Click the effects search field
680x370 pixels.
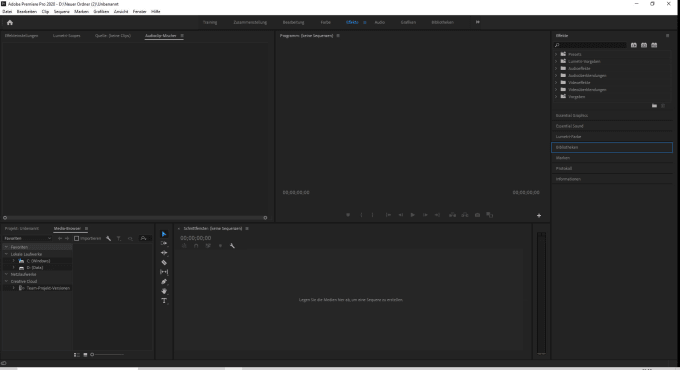591,45
